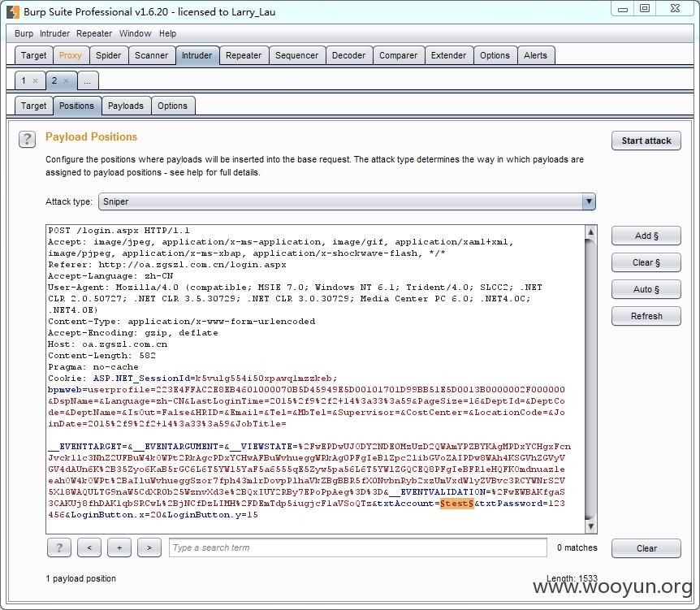Click the Clear § button

pos(646,262)
